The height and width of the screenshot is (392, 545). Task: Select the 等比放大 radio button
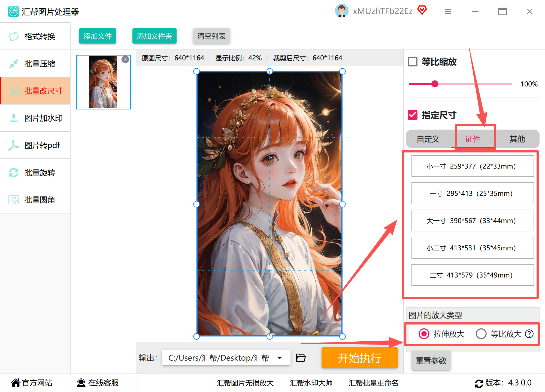pos(481,334)
